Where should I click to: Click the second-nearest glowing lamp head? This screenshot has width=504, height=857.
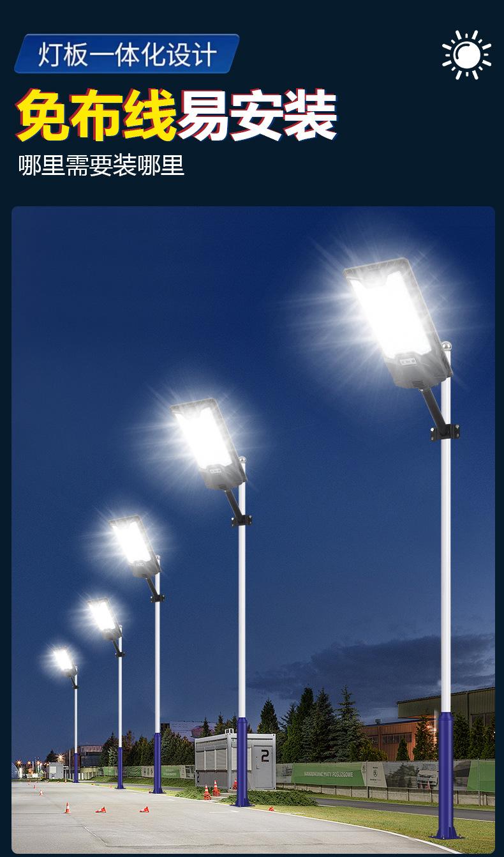coord(208,444)
